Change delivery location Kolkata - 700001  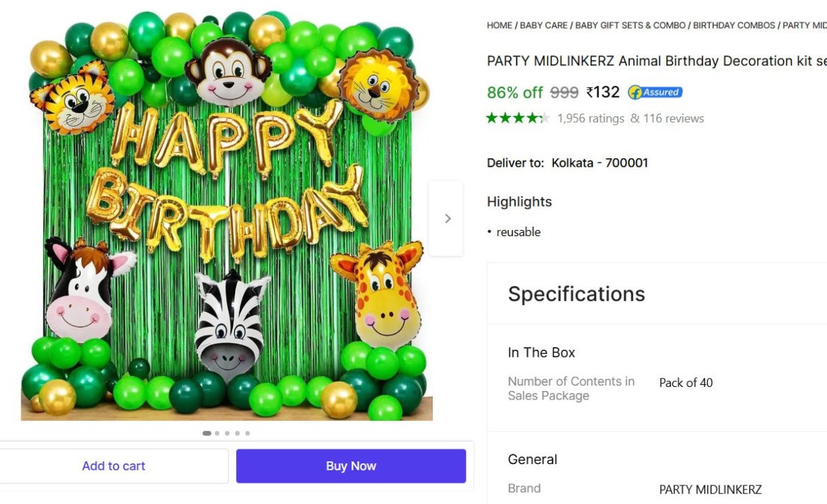tap(600, 163)
